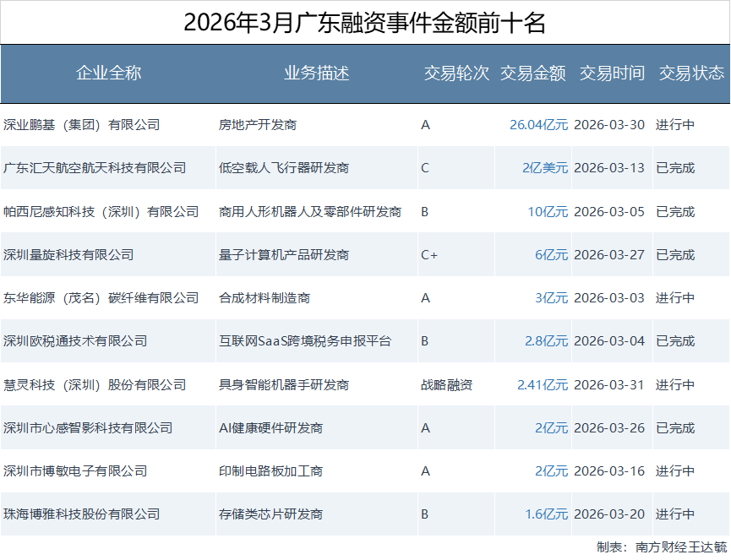Select company 广东汇天航空航天科技有限公司

pyautogui.click(x=95, y=168)
